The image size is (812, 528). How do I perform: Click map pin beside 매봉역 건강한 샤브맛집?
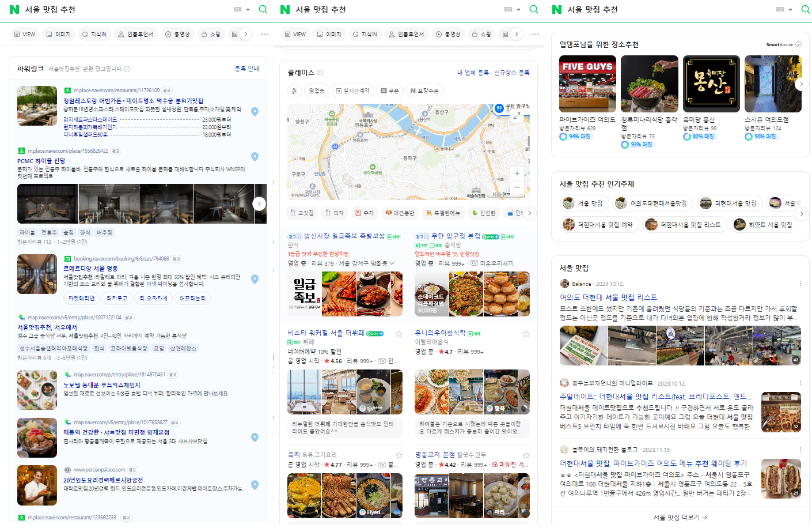coord(255,438)
